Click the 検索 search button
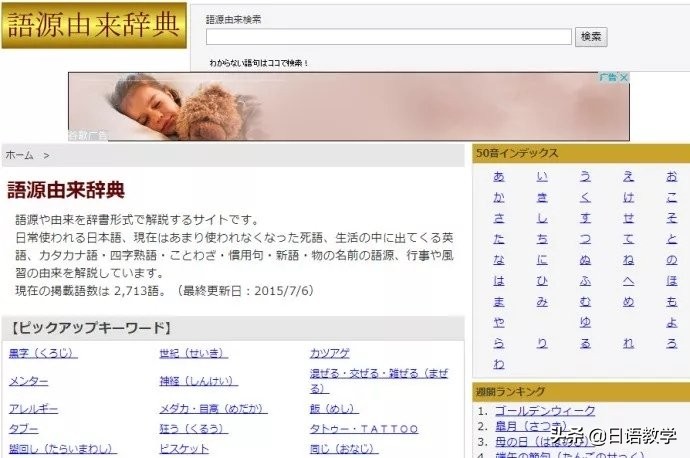The height and width of the screenshot is (458, 690). [591, 37]
